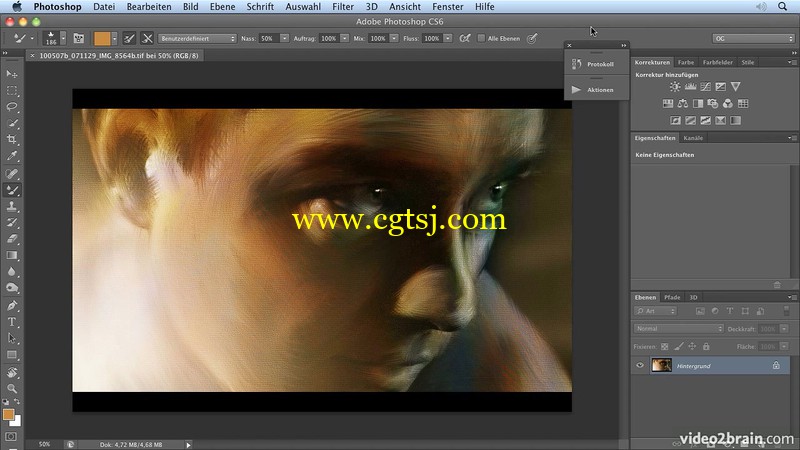This screenshot has width=800, height=450.
Task: Switch to the Farbfelder tab
Action: point(717,62)
